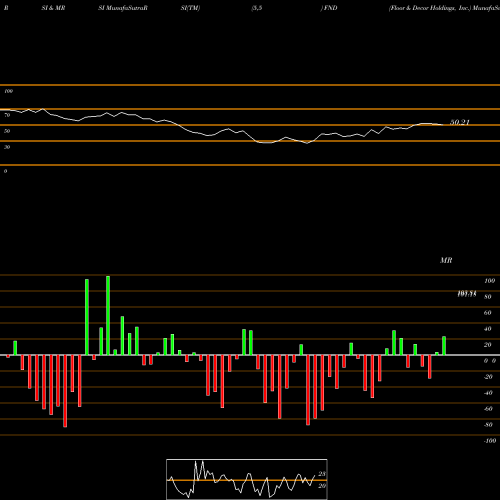
Task: Select the 28 label in the mini chart
Action: click(322, 474)
